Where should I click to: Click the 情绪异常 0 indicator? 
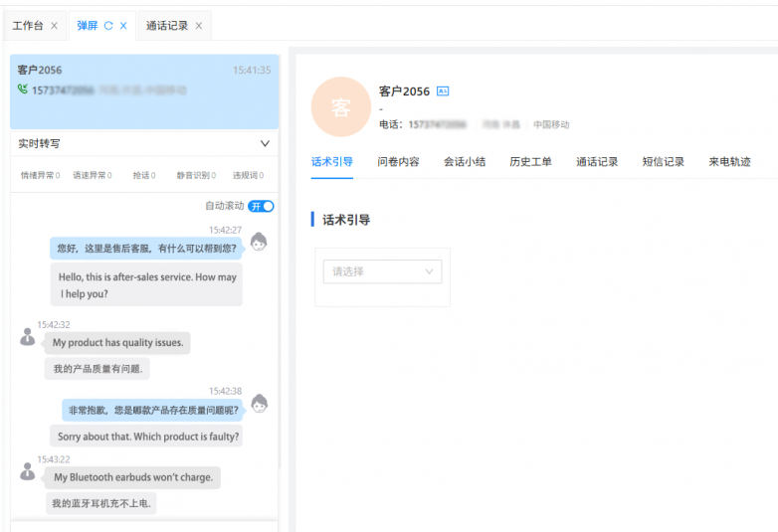pos(40,176)
